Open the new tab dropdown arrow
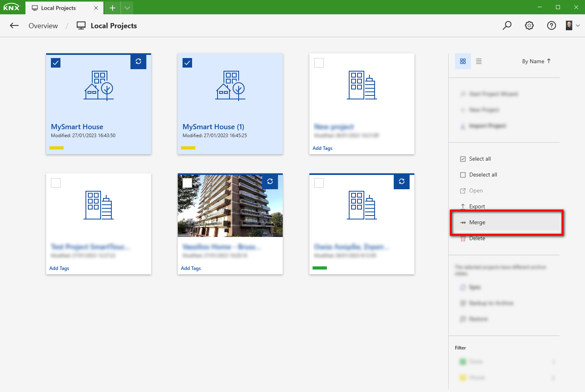The height and width of the screenshot is (392, 585). click(x=127, y=8)
